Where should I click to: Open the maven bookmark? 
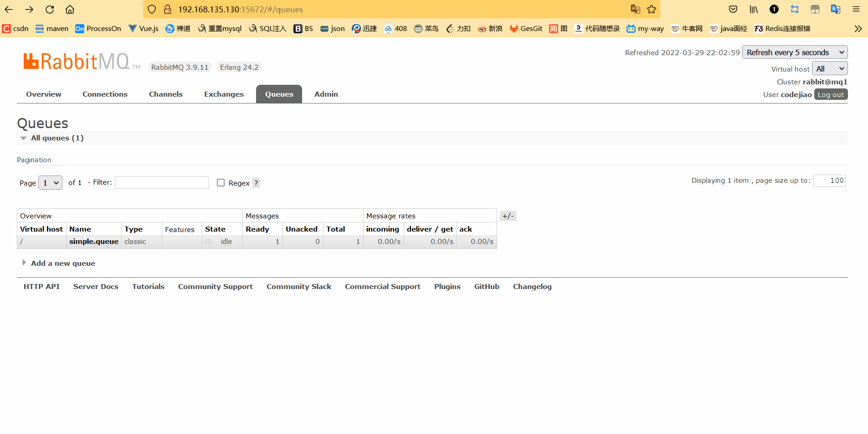(52, 29)
